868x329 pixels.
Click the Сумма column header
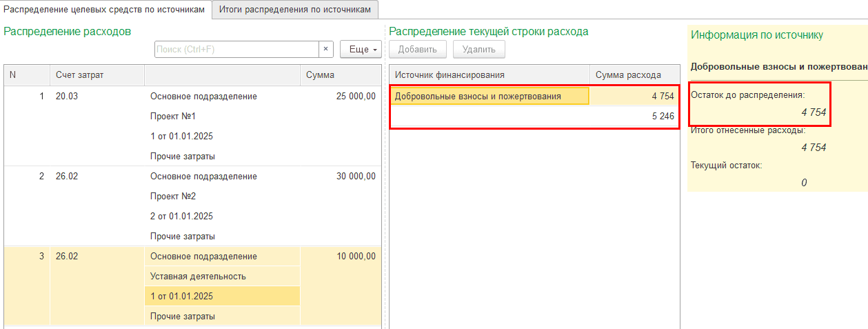(x=341, y=75)
